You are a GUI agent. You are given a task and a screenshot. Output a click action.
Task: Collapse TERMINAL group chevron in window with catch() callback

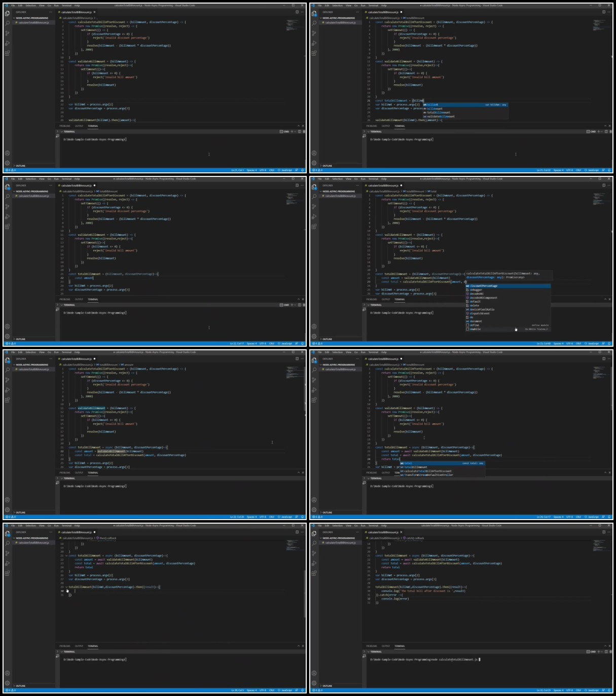(369, 652)
